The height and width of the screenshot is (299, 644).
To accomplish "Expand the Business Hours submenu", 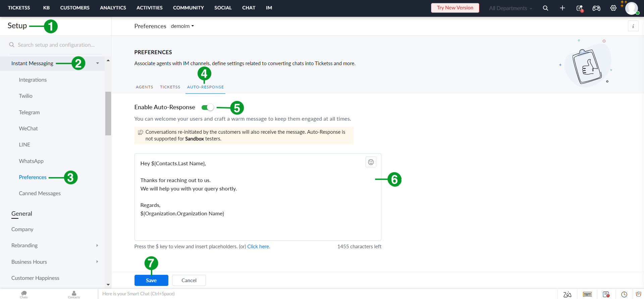I will pos(97,262).
